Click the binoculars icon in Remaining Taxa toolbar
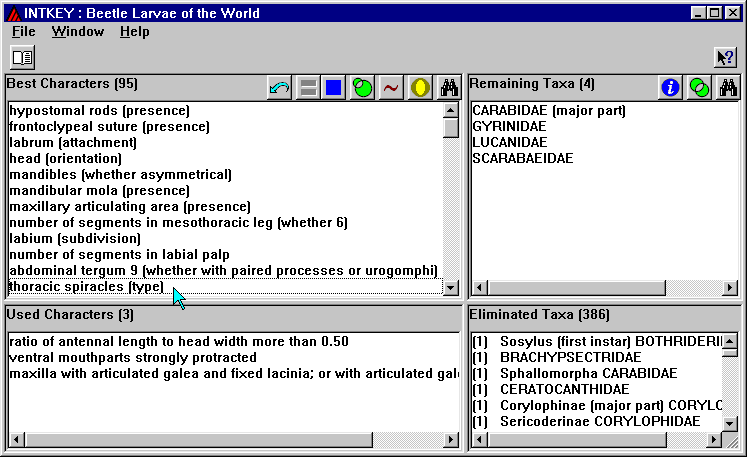Image resolution: width=747 pixels, height=457 pixels. pos(727,88)
